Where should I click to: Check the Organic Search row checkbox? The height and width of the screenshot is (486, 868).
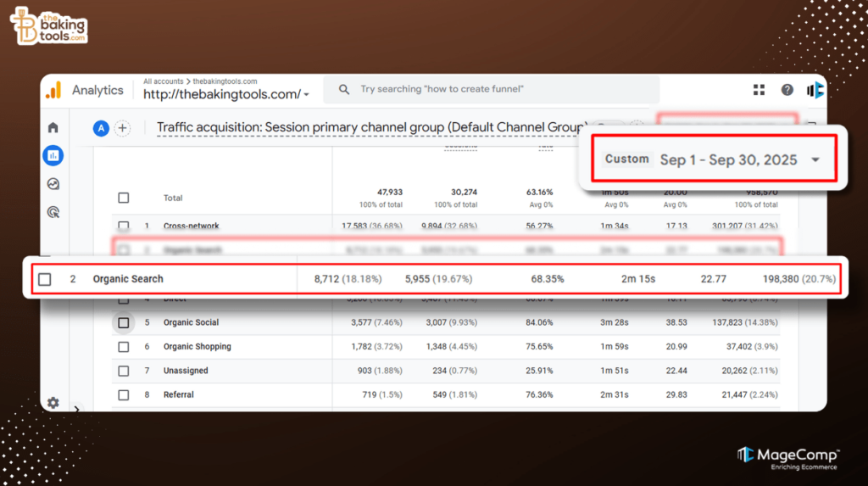point(45,279)
